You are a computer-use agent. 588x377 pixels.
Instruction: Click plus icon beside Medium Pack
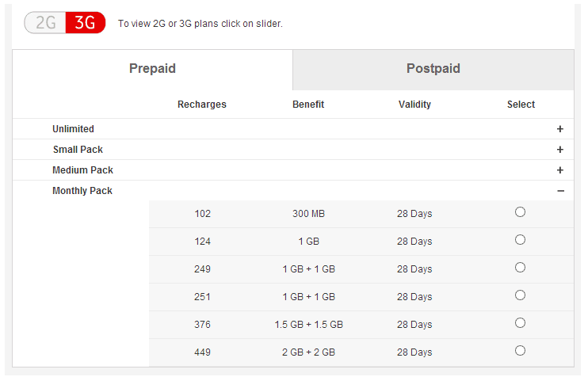pos(560,170)
